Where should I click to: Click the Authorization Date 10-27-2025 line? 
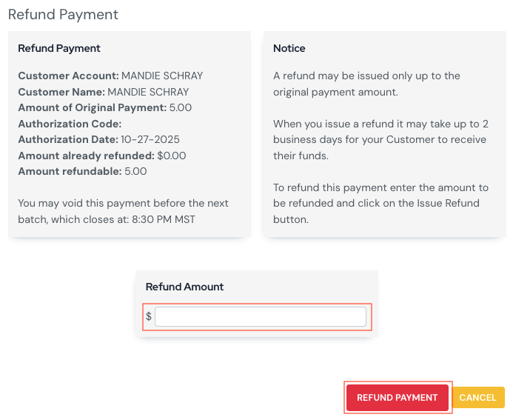point(99,139)
